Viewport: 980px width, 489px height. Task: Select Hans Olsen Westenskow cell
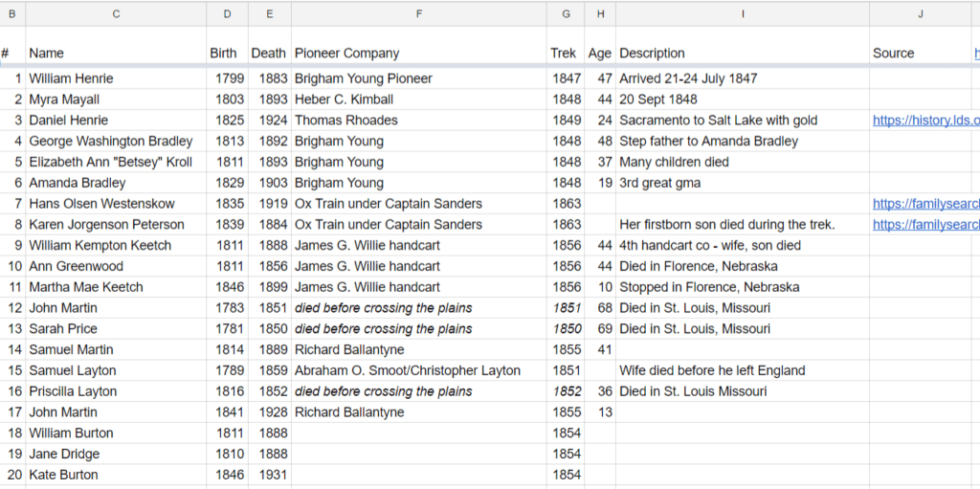116,203
